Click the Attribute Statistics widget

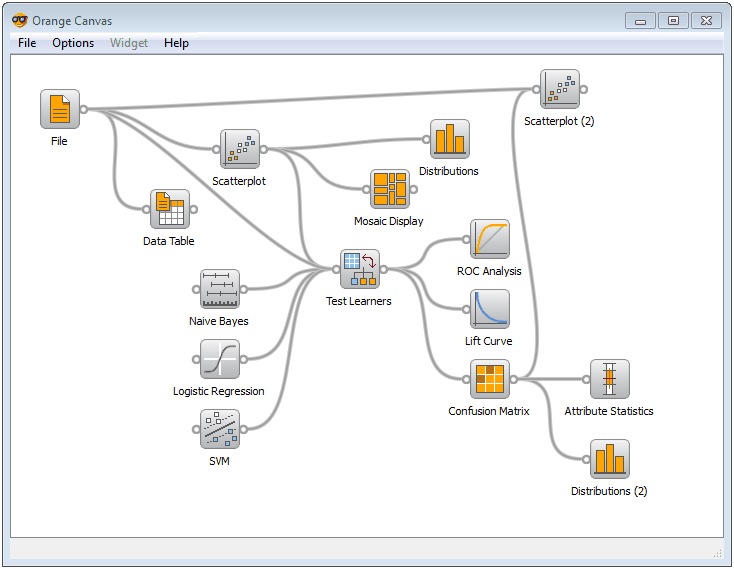click(609, 379)
